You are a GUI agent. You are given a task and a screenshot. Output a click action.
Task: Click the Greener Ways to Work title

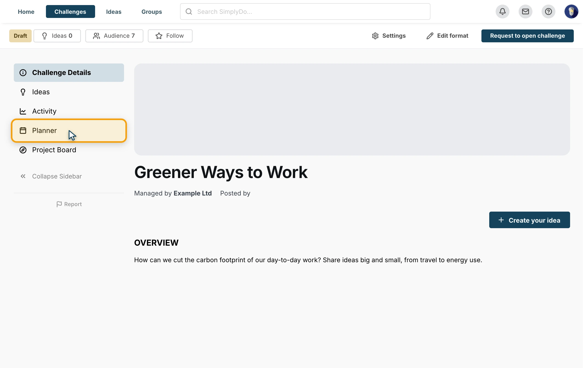coord(221,172)
